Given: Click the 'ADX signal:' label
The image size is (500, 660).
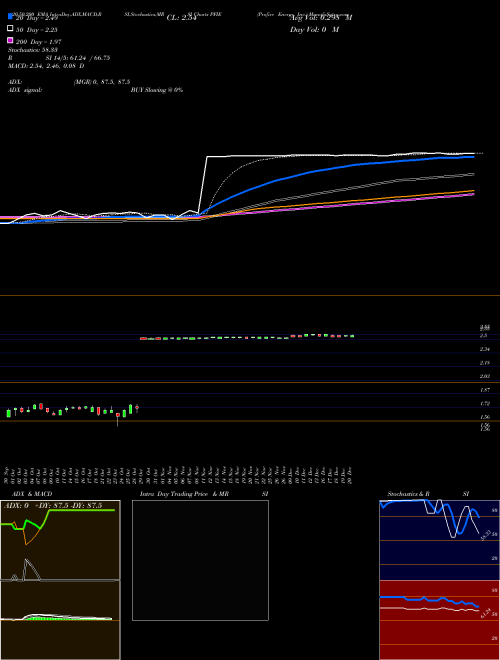Looking at the screenshot, I should tap(25, 90).
